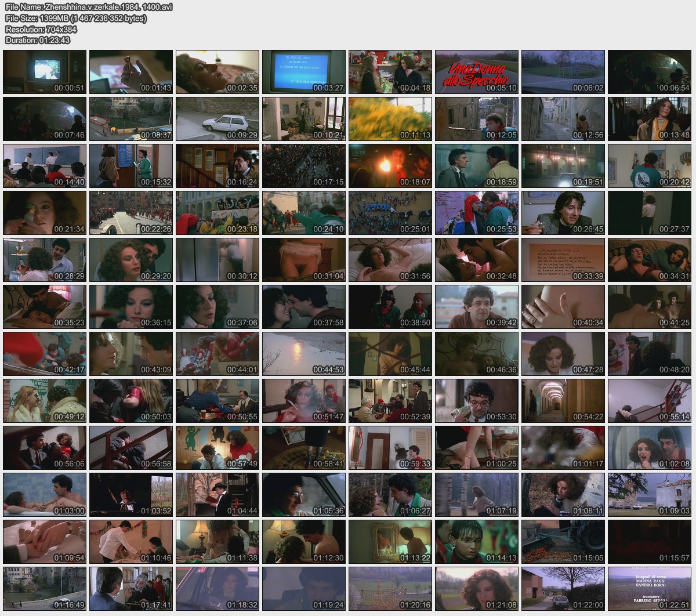Click the File Name text line
The width and height of the screenshot is (696, 616).
tap(89, 7)
